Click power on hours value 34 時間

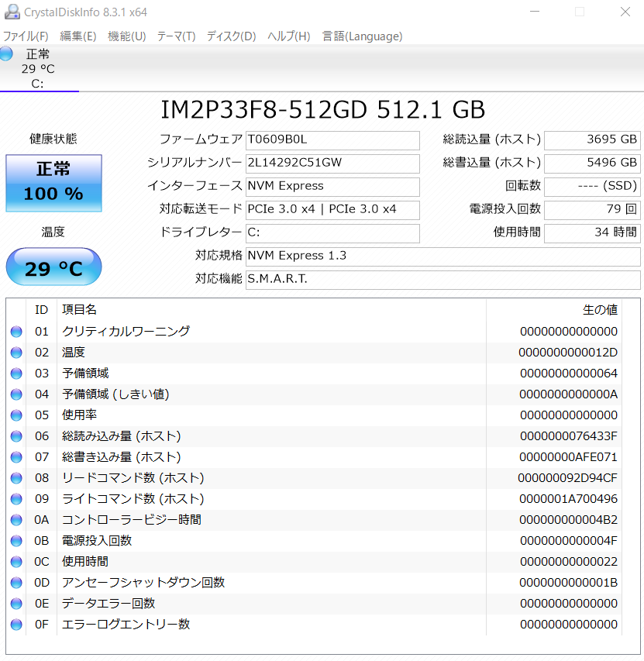point(592,232)
